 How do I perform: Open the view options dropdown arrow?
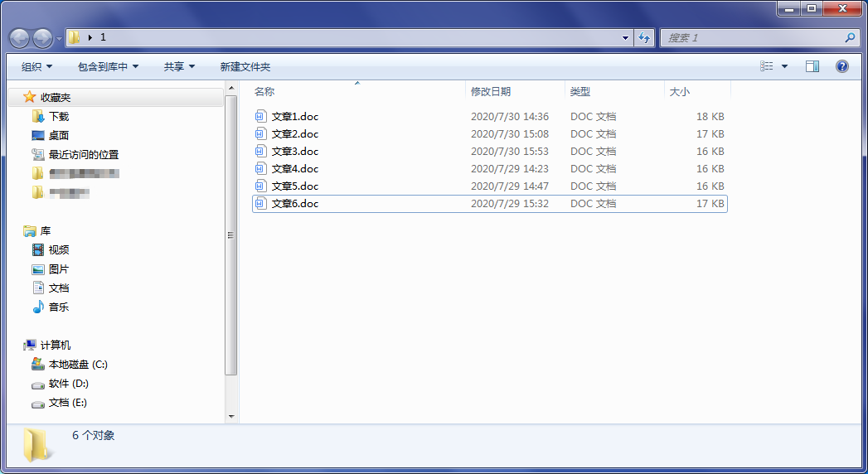click(784, 66)
